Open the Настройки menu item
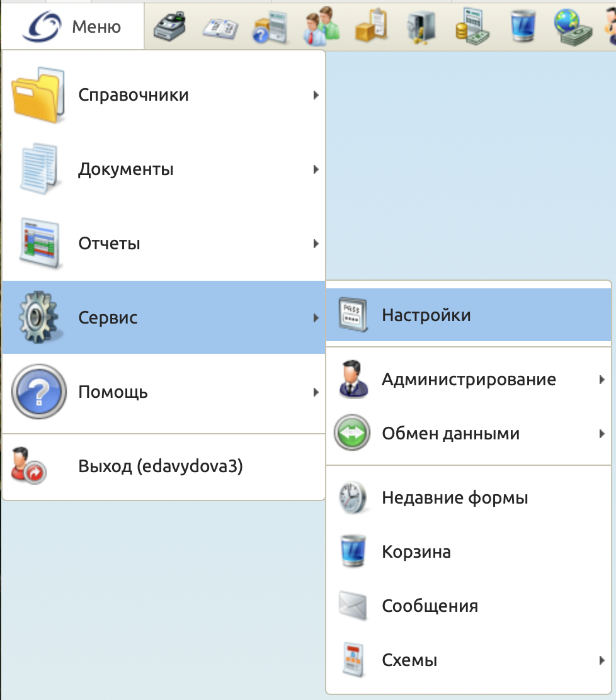Image resolution: width=616 pixels, height=700 pixels. [x=426, y=315]
